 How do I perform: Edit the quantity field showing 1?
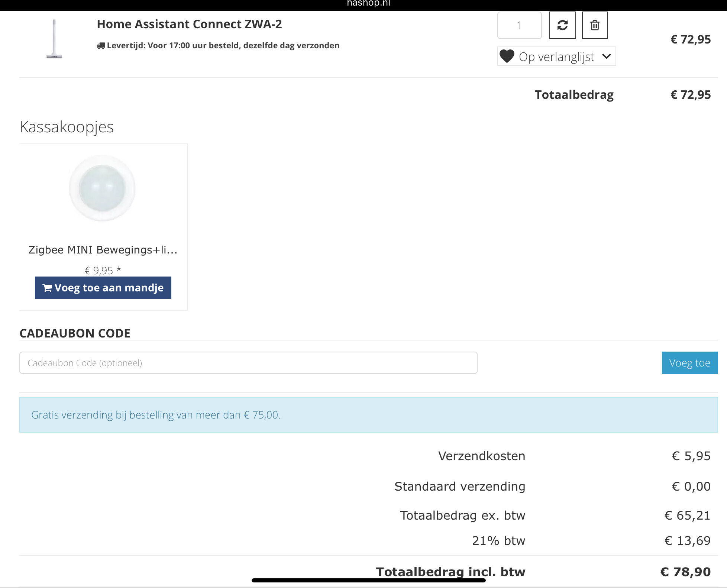pyautogui.click(x=519, y=25)
